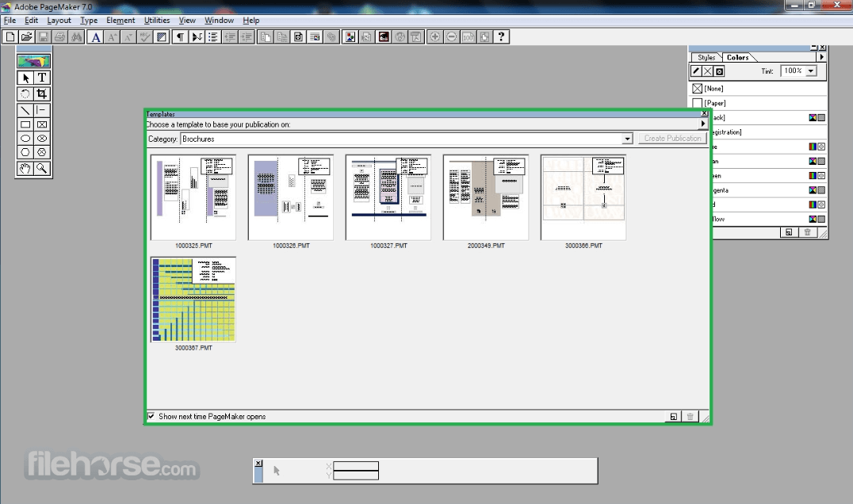This screenshot has height=504, width=853.
Task: Open the Layout menu
Action: coord(59,20)
